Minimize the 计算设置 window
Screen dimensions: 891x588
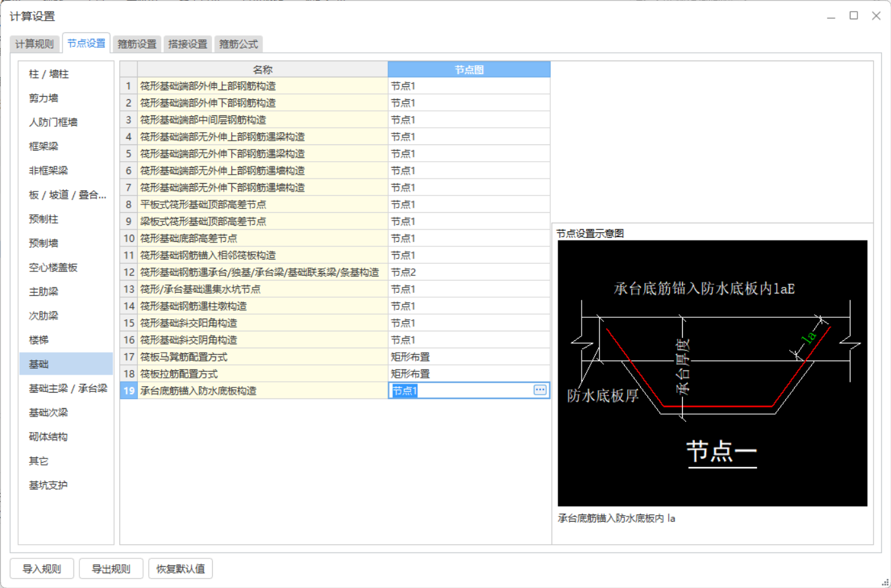(831, 15)
